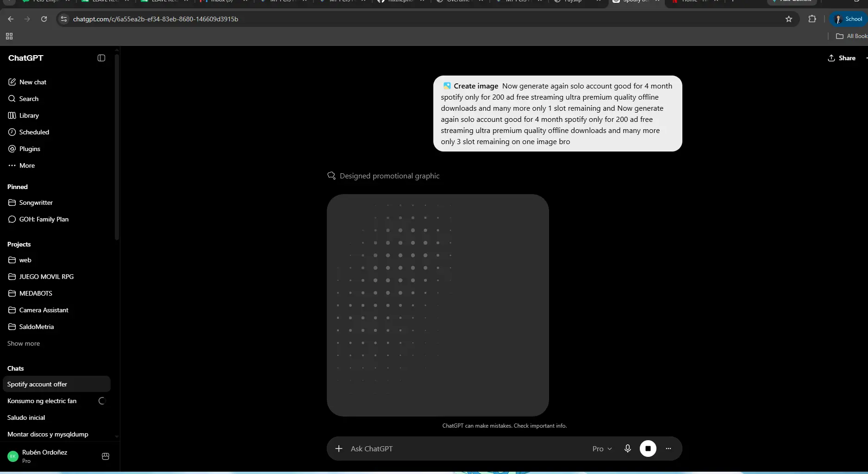Click the generating image placeholder

(x=438, y=305)
